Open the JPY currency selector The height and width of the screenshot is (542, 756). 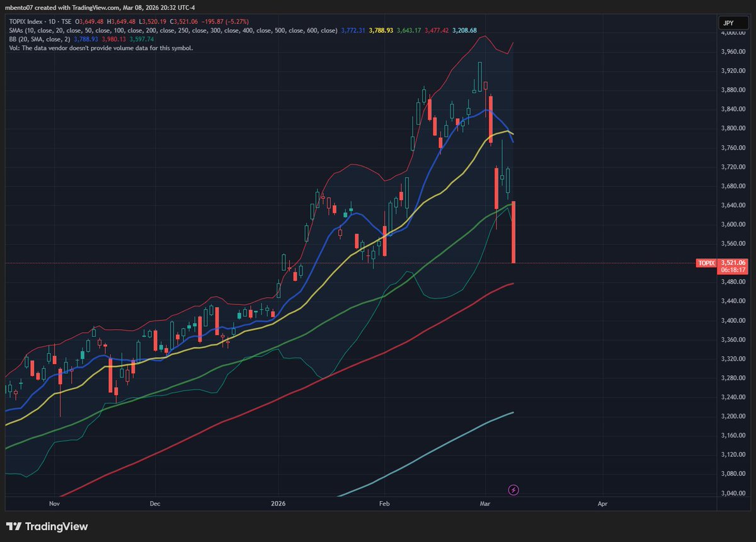tap(733, 23)
